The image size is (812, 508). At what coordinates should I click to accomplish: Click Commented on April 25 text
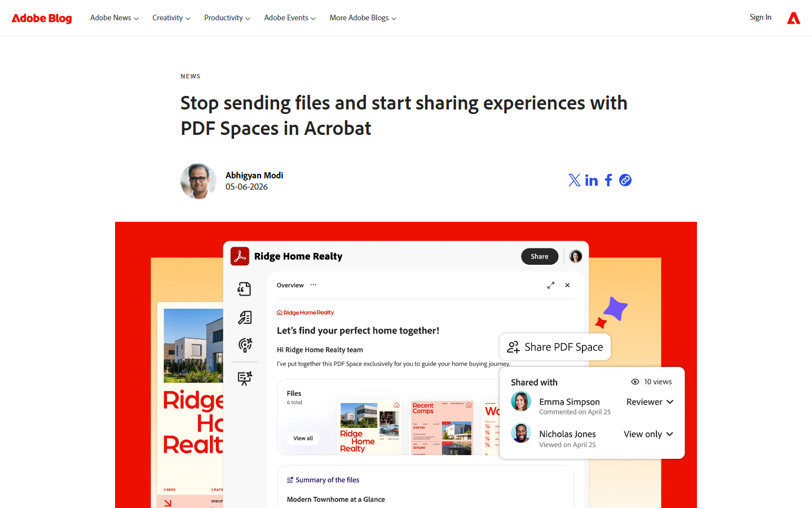tap(575, 412)
